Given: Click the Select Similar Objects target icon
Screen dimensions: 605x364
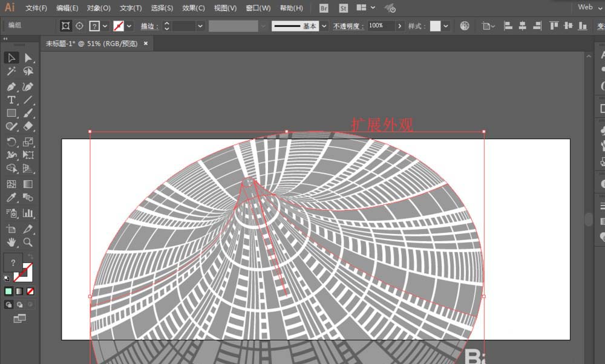Looking at the screenshot, I should [79, 26].
